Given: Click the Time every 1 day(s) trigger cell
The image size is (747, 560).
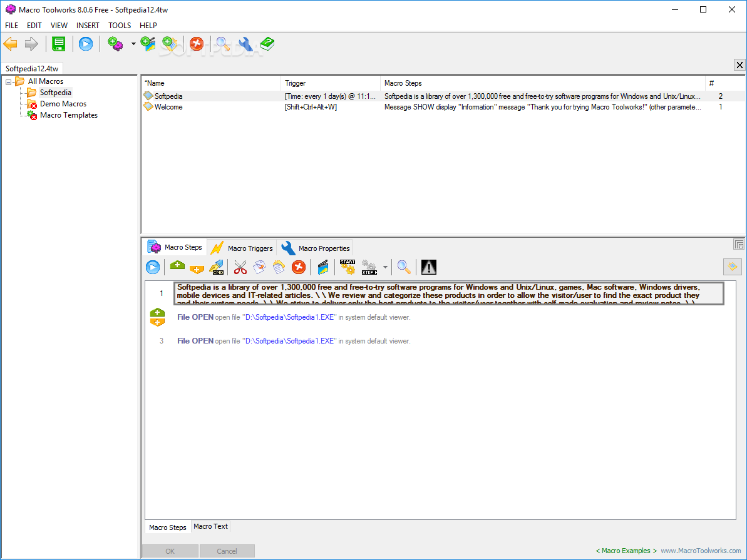Looking at the screenshot, I should click(x=330, y=96).
